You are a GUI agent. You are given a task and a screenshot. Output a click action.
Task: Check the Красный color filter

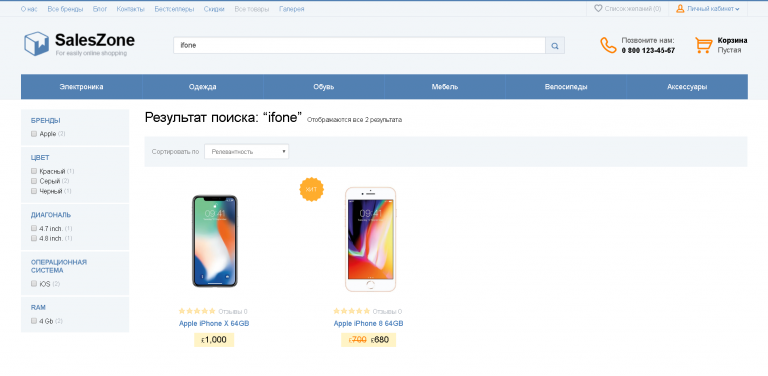tap(34, 171)
